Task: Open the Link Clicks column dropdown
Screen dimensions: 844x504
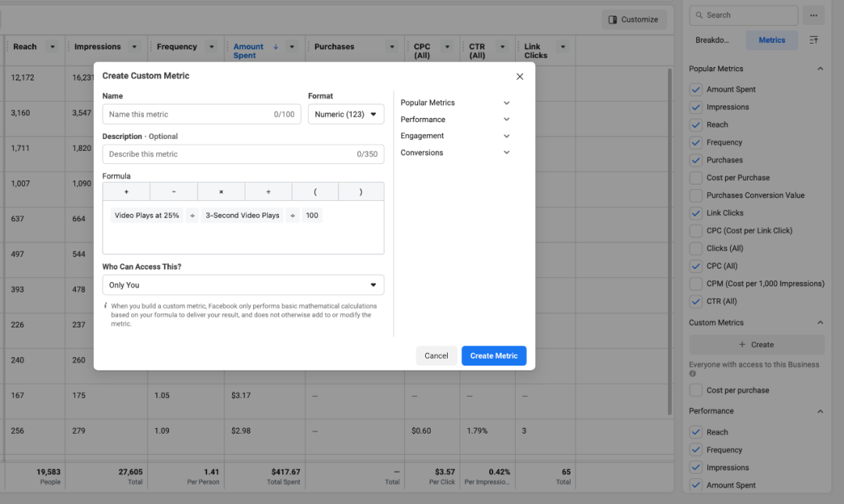Action: [563, 47]
